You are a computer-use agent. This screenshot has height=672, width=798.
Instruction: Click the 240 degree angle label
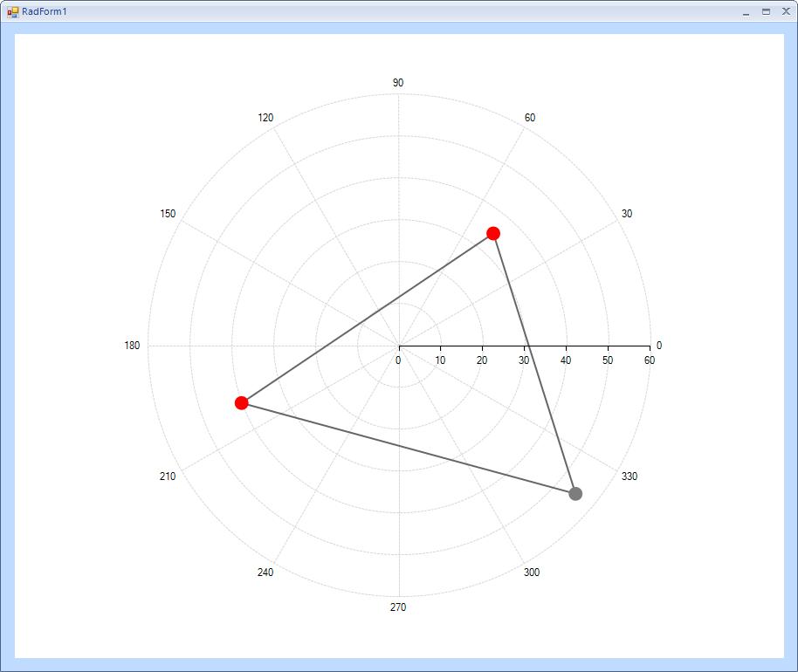(265, 573)
